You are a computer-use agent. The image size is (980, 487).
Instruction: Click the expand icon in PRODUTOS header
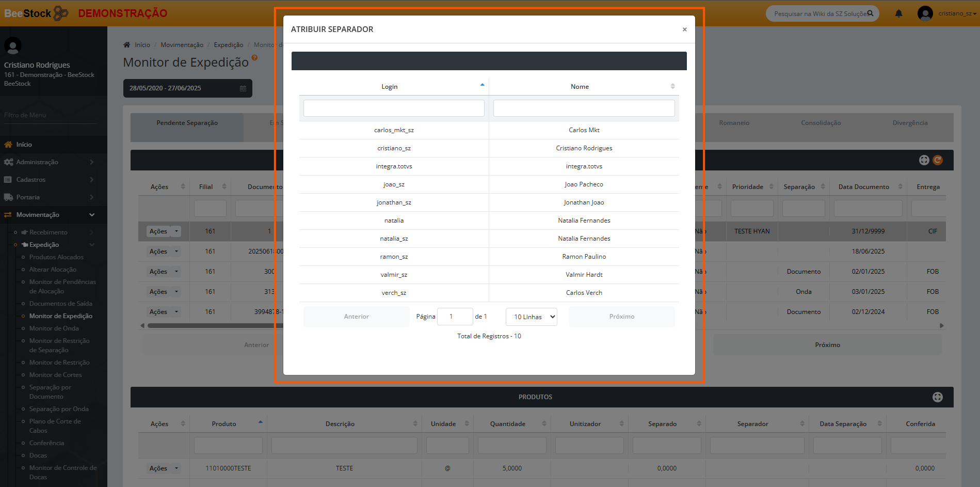tap(937, 397)
